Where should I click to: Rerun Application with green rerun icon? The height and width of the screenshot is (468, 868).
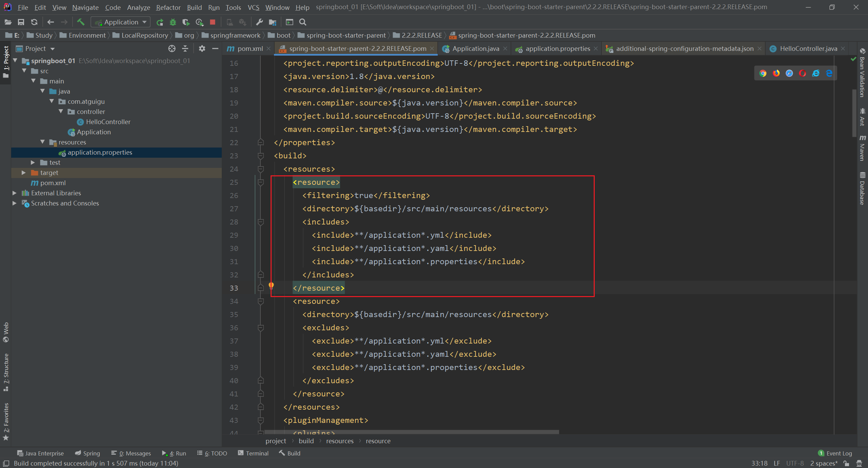point(160,22)
